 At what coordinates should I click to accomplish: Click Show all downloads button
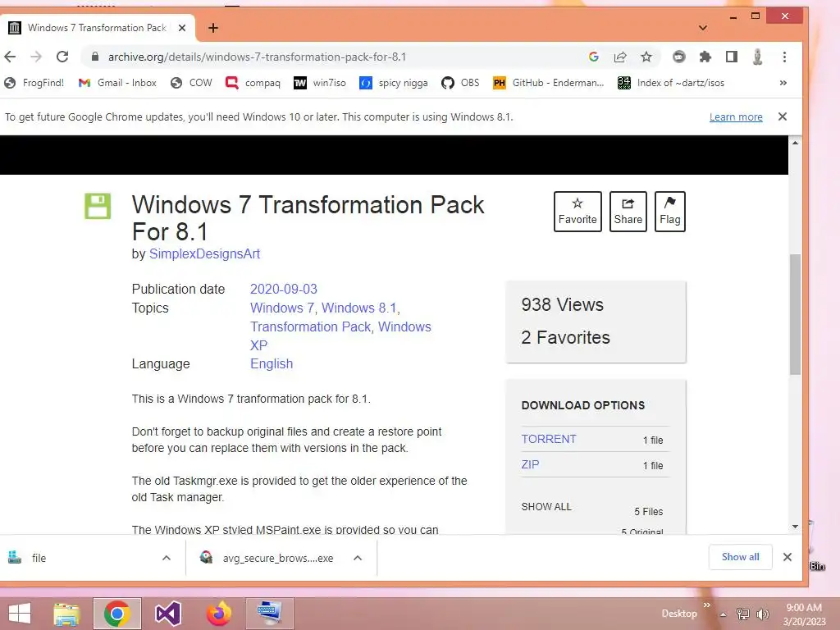coord(741,557)
